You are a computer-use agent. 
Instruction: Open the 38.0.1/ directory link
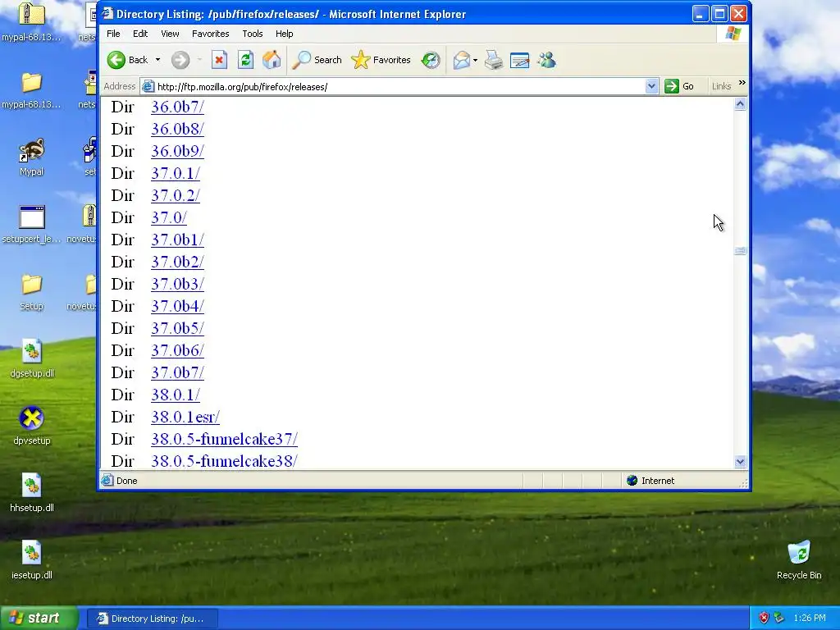(176, 395)
